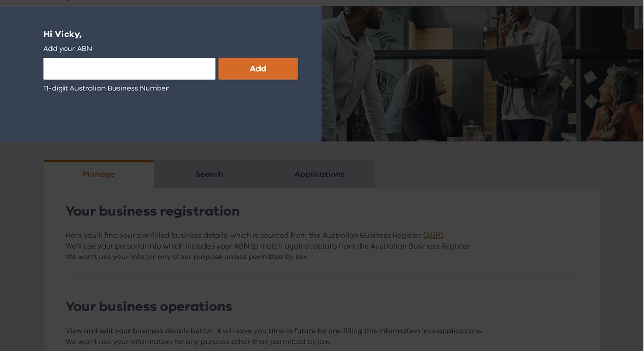Select the Manage tab
Image resolution: width=644 pixels, height=351 pixels.
(x=99, y=174)
